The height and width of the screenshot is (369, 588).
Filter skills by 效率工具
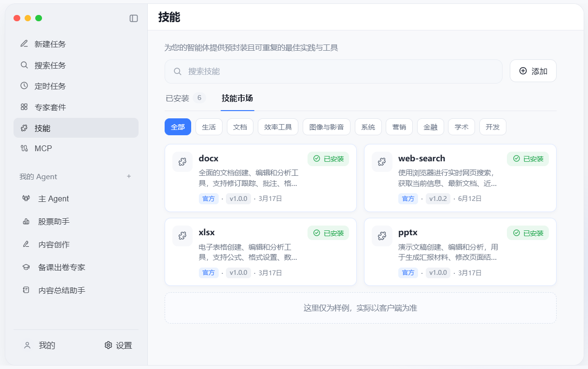(x=278, y=127)
